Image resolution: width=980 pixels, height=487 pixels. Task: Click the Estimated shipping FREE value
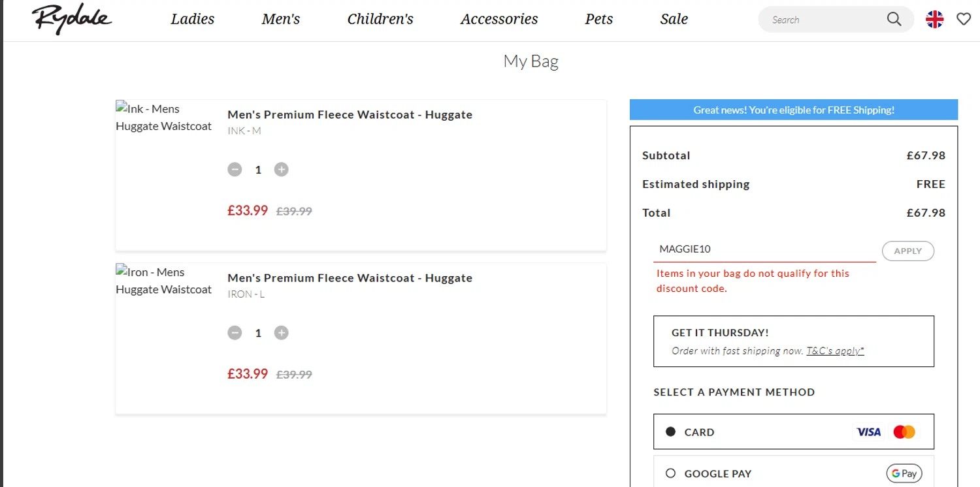pyautogui.click(x=931, y=184)
